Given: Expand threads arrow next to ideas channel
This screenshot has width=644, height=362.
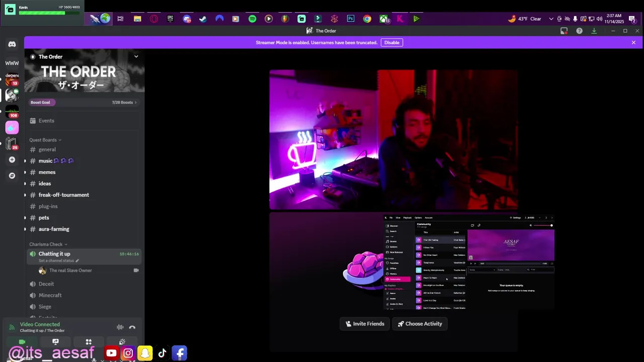Looking at the screenshot, I should [25, 184].
